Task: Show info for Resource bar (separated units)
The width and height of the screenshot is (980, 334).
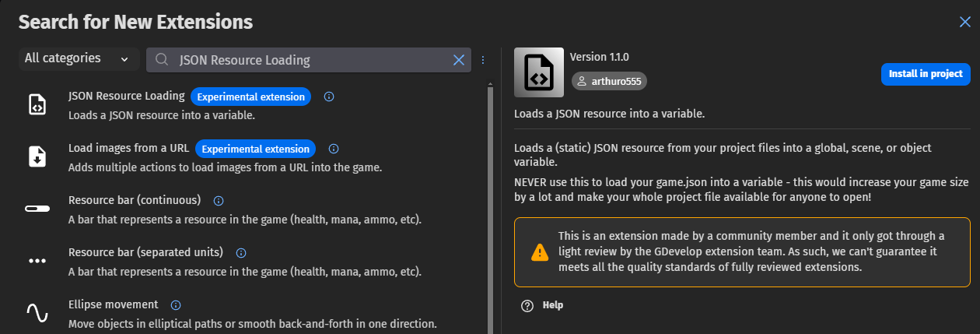Action: click(x=241, y=252)
